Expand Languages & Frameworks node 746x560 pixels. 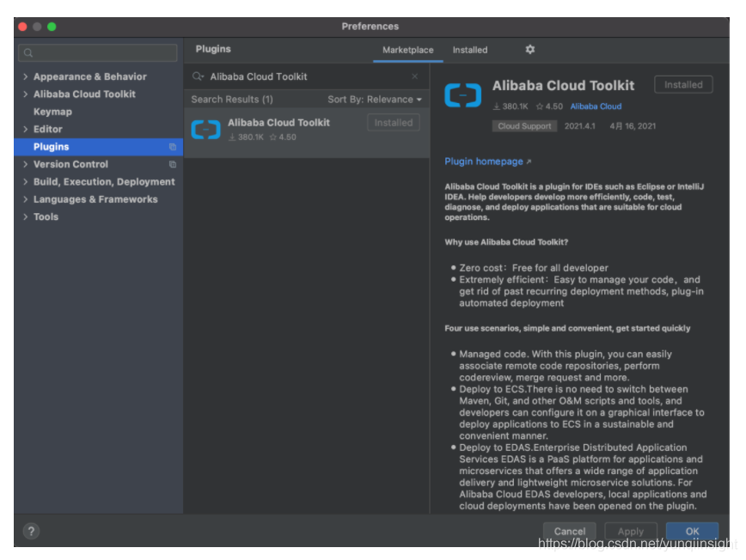tap(26, 199)
